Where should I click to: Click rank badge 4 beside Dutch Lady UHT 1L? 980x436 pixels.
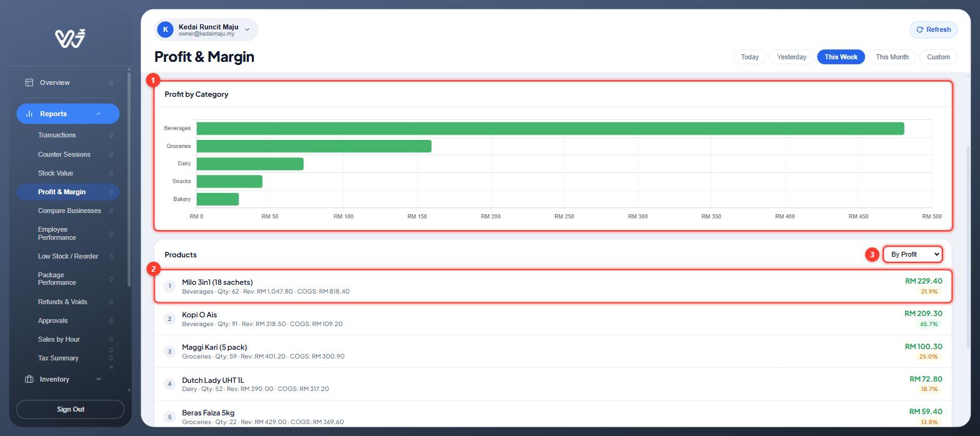coord(169,384)
